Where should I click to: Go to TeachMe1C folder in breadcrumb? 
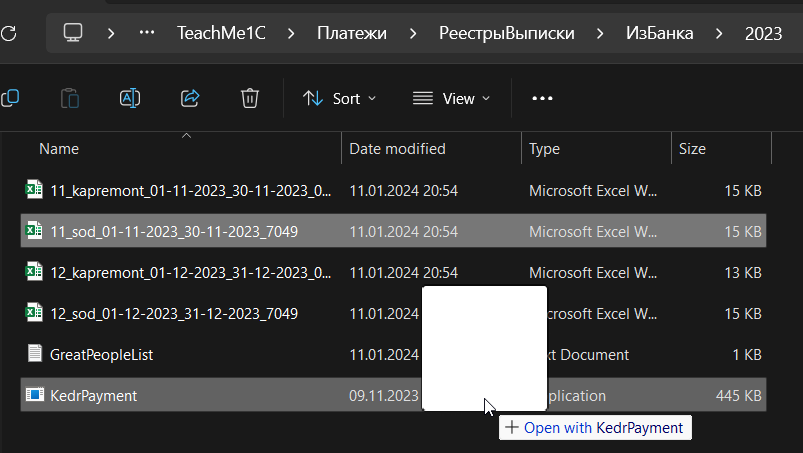[221, 33]
